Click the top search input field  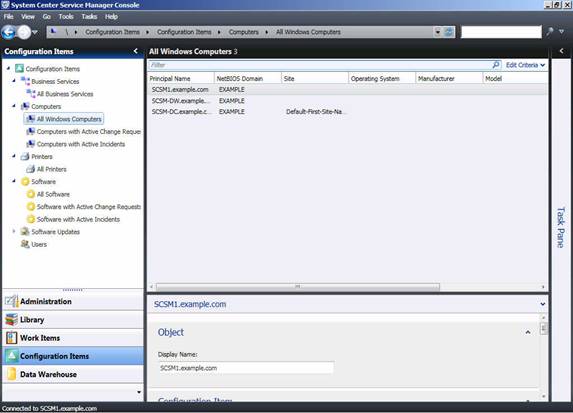click(501, 32)
